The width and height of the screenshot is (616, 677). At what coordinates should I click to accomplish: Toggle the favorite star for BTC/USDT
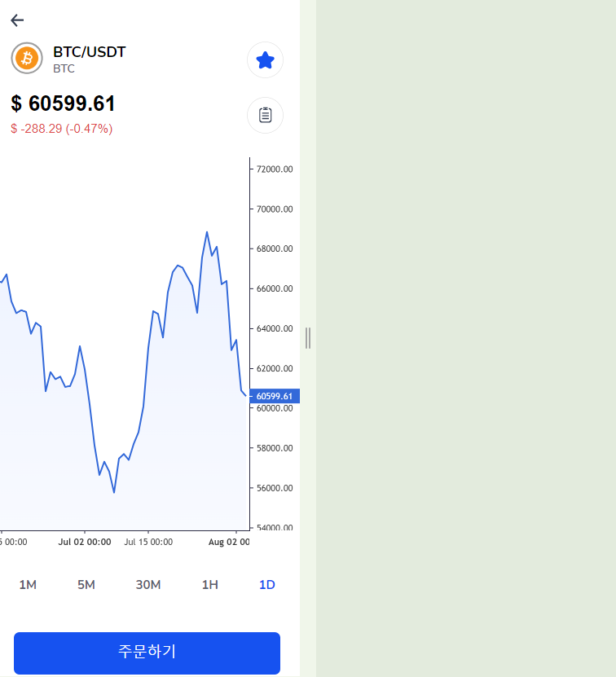click(x=266, y=60)
